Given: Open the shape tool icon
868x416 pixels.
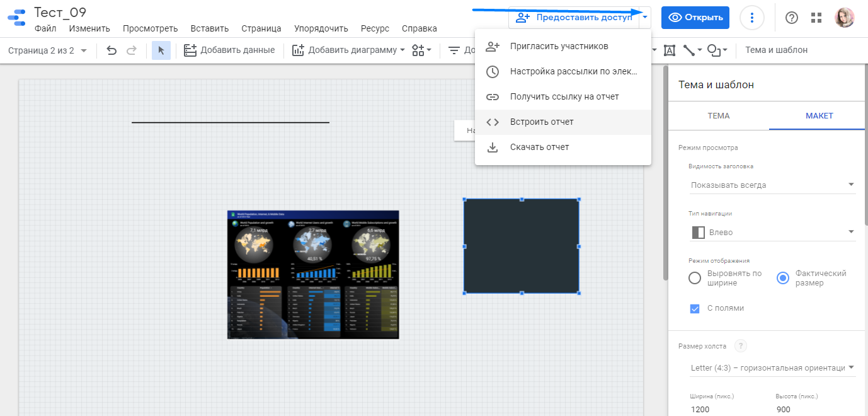Looking at the screenshot, I should (716, 50).
